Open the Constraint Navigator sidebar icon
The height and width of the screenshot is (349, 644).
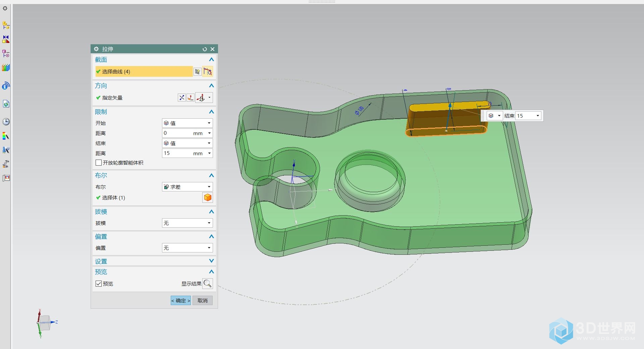pyautogui.click(x=6, y=39)
